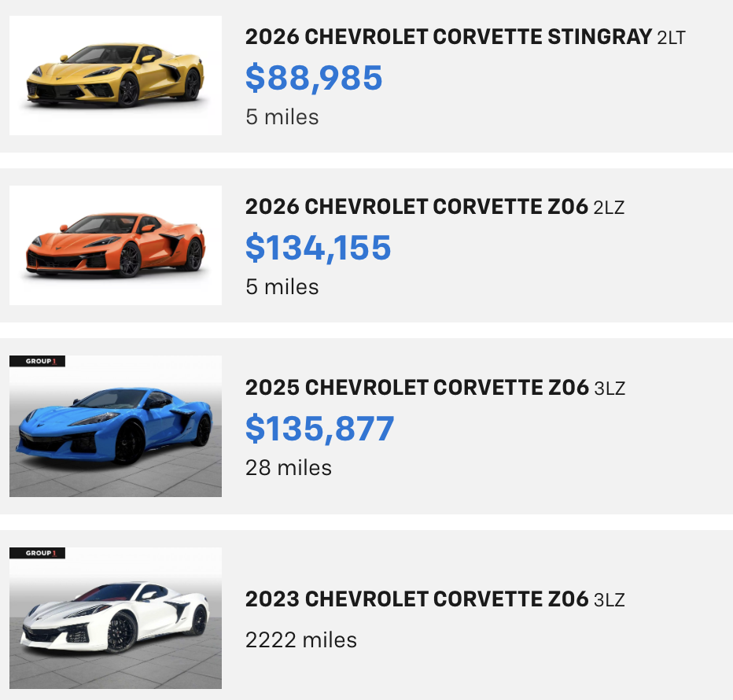Open 2025 Chevrolet Corvette Z06 listing title
The image size is (733, 700).
pyautogui.click(x=416, y=388)
